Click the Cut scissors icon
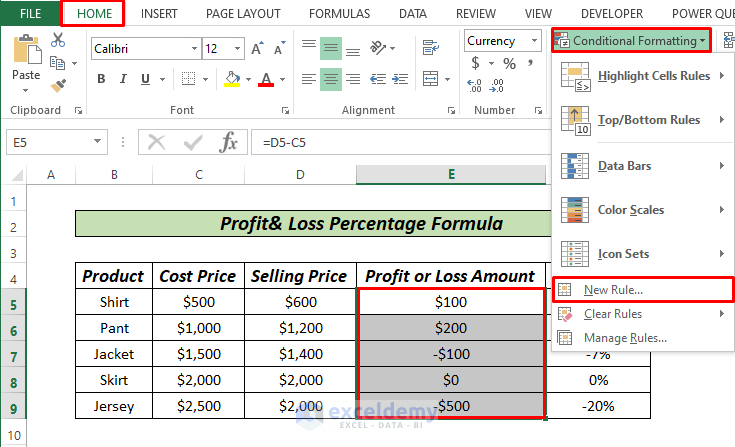The height and width of the screenshot is (447, 735). (58, 40)
